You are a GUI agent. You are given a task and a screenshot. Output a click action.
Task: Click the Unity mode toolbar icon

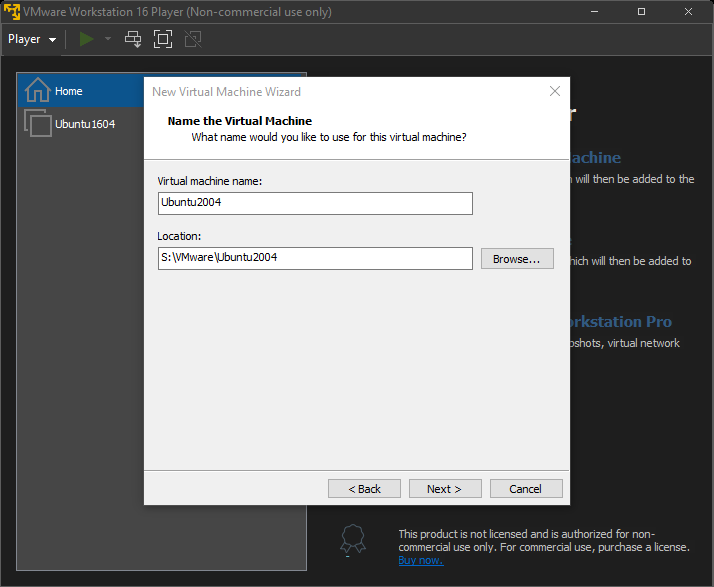tap(193, 39)
